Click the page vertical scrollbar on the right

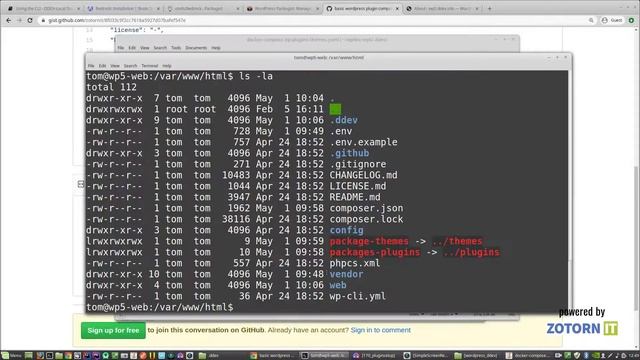(x=637, y=238)
